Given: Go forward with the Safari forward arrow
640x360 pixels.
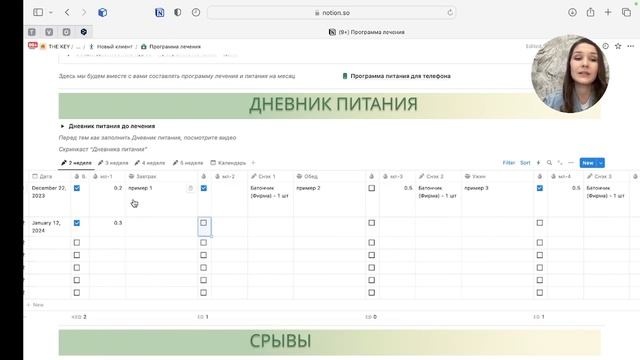Looking at the screenshot, I should click(84, 12).
